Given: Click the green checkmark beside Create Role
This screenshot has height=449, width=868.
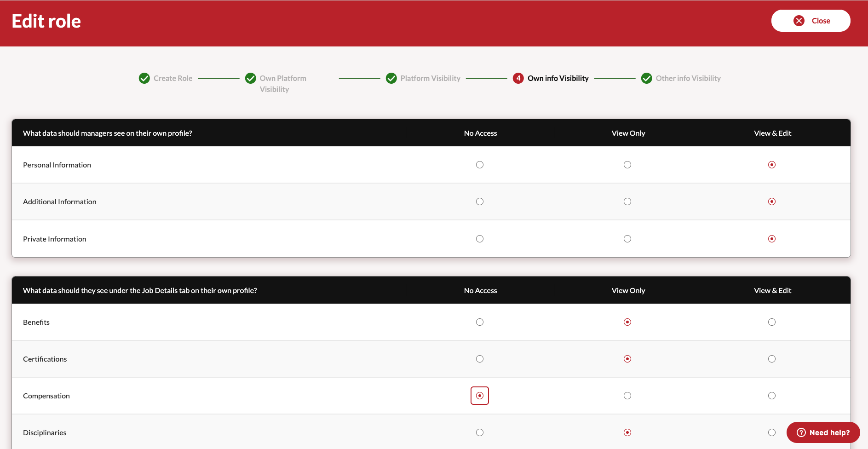Looking at the screenshot, I should (144, 78).
